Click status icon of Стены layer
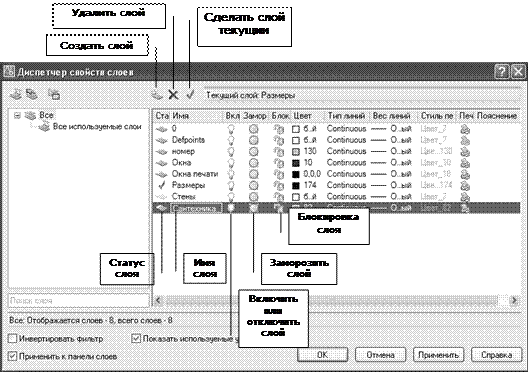The height and width of the screenshot is (372, 528). coord(162,197)
